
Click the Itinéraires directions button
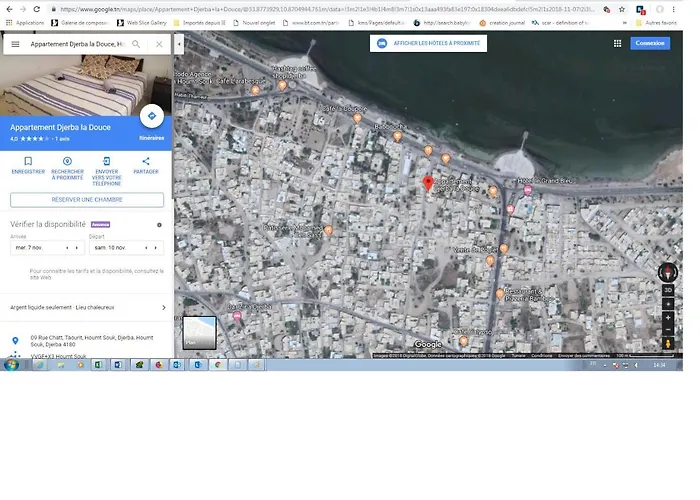coord(151,117)
